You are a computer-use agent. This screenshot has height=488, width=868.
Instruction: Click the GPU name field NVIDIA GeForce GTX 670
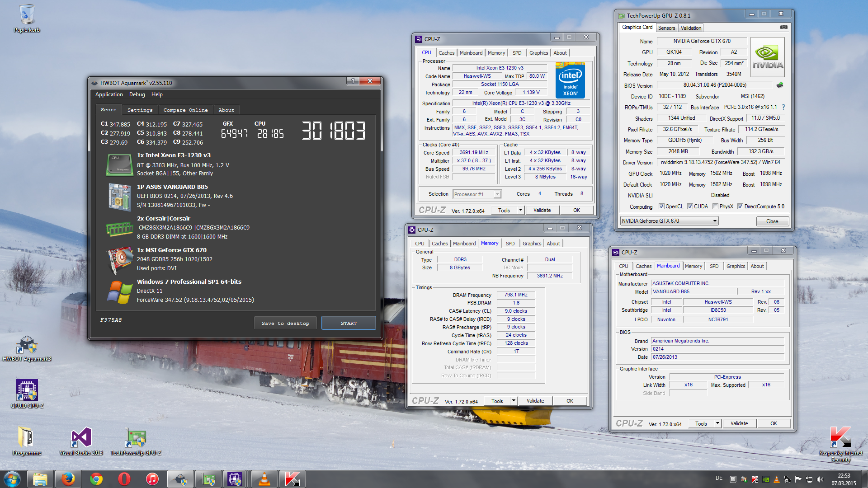(702, 41)
